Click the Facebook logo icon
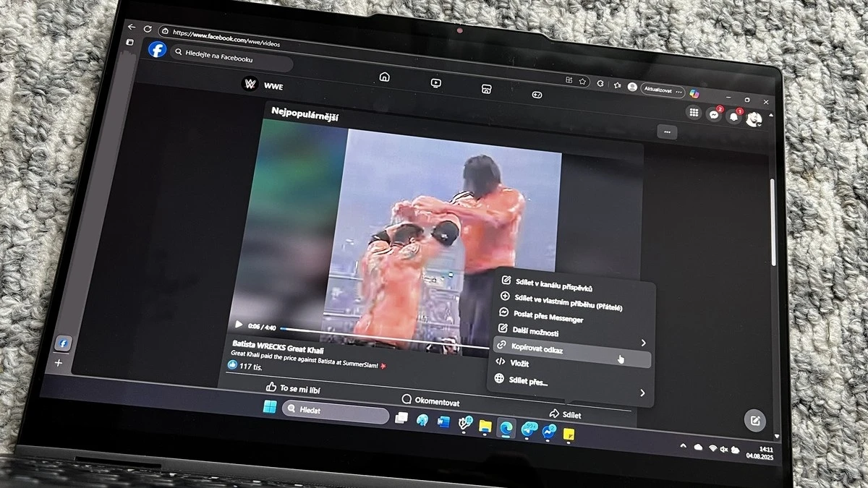The image size is (868, 488). [x=157, y=49]
